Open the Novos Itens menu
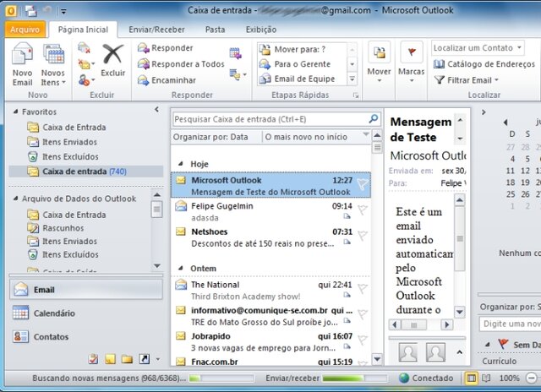541x392 pixels. coord(52,64)
